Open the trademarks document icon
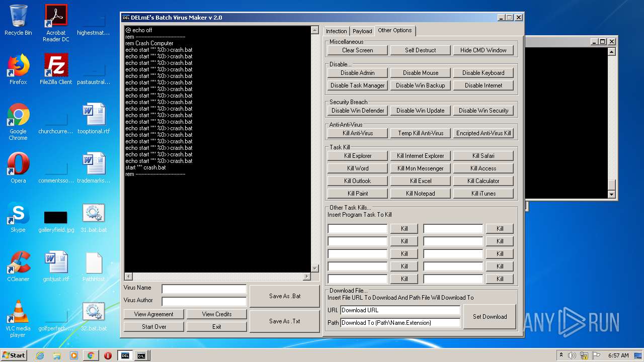Image resolution: width=644 pixels, height=362 pixels. (94, 168)
